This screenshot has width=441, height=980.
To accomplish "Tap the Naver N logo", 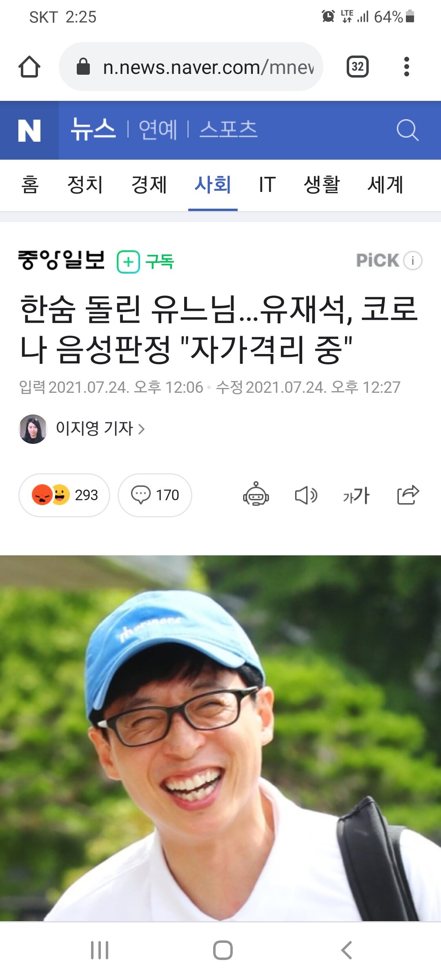I will point(29,130).
